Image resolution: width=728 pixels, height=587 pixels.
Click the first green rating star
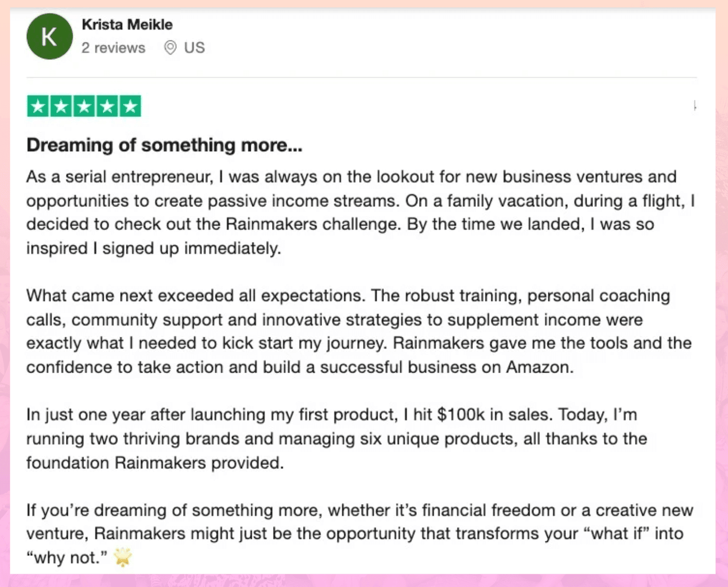pyautogui.click(x=38, y=106)
